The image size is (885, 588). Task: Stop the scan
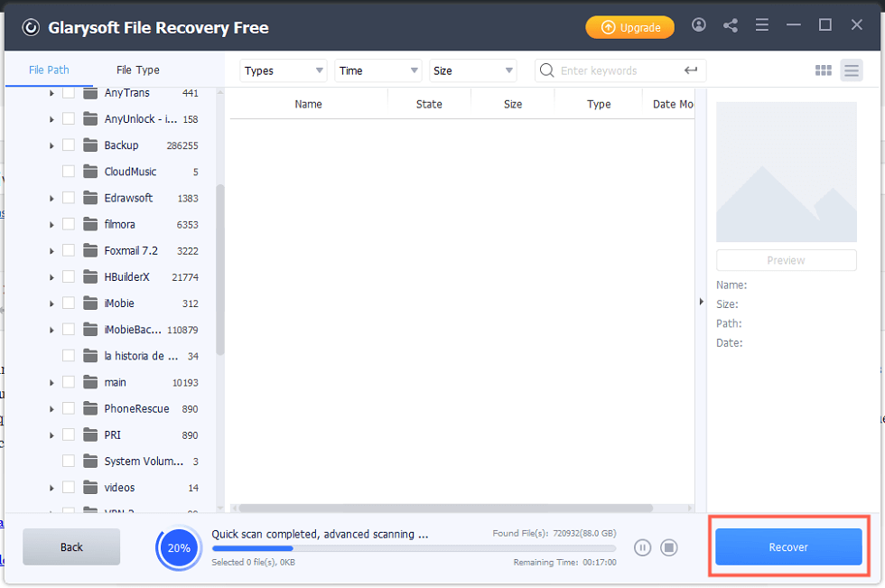pyautogui.click(x=669, y=547)
